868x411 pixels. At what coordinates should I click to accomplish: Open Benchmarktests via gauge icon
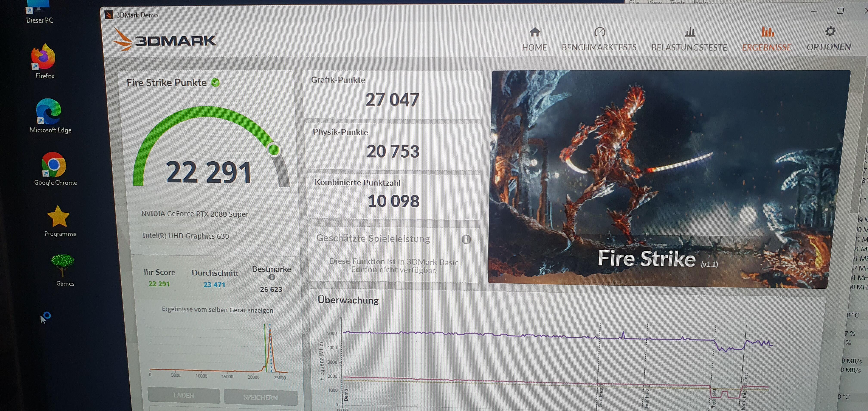(x=600, y=32)
